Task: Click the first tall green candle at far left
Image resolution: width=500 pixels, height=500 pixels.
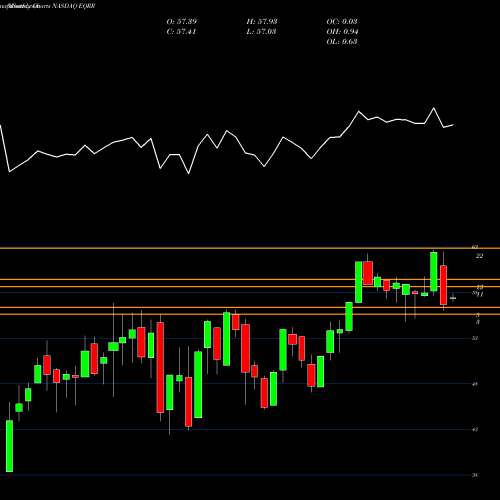Action: (9, 446)
